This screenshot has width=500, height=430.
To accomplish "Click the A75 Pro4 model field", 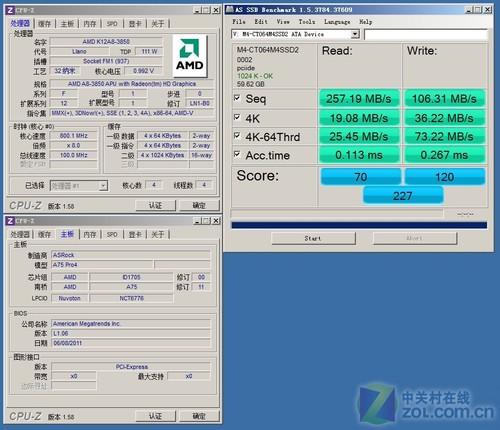I will [102, 265].
